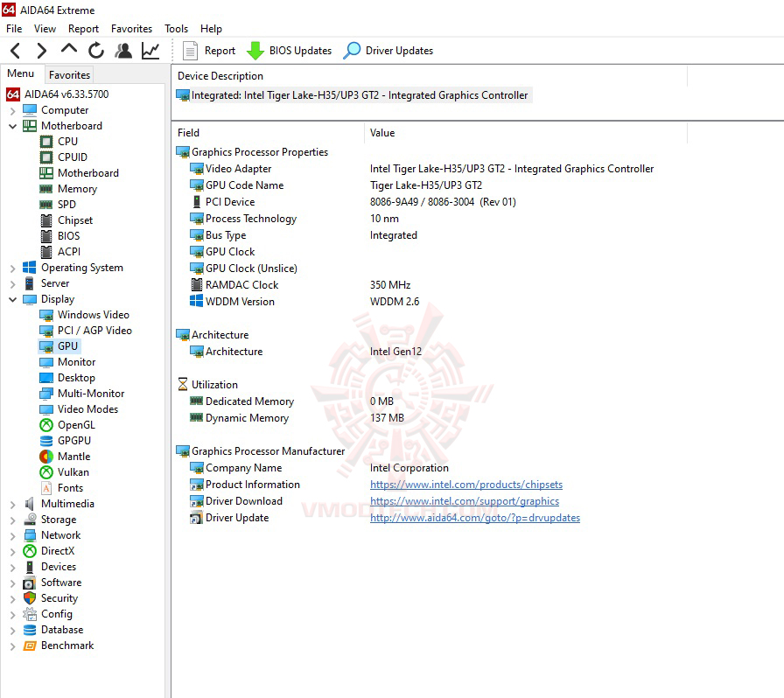The height and width of the screenshot is (698, 784).
Task: Open the File menu
Action: tap(14, 29)
